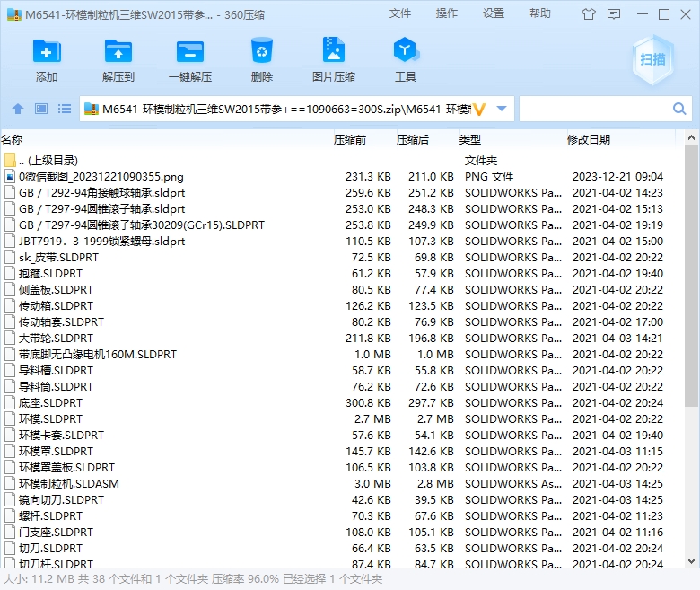Select the 螺杆.SLDPRT file
This screenshot has width=700, height=590.
coord(342,515)
